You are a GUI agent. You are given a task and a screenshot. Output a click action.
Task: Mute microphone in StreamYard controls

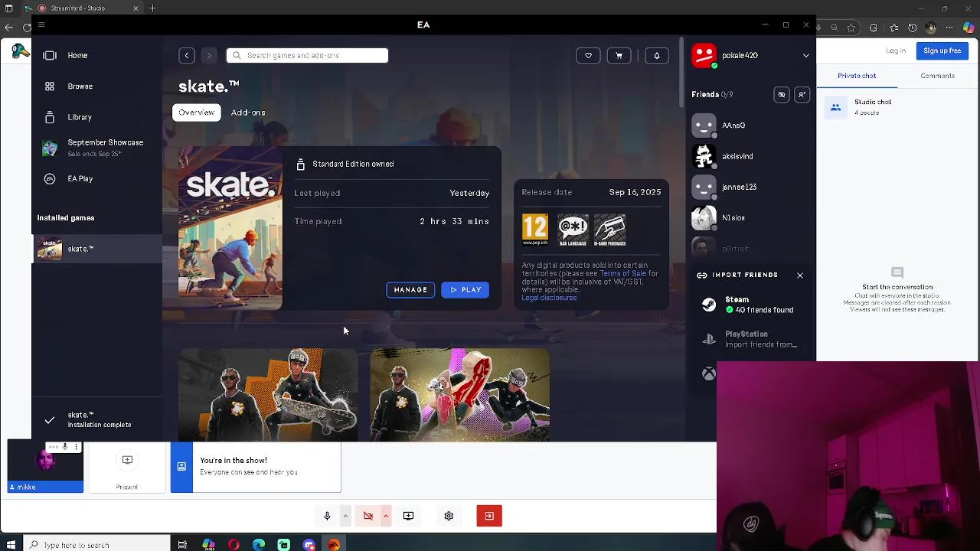pyautogui.click(x=327, y=516)
